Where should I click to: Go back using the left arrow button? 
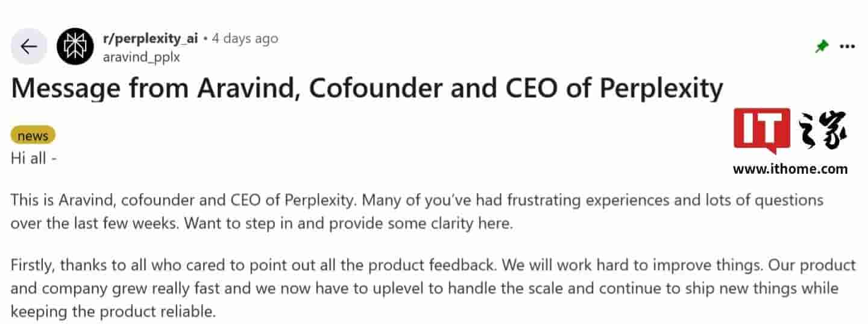pyautogui.click(x=28, y=46)
